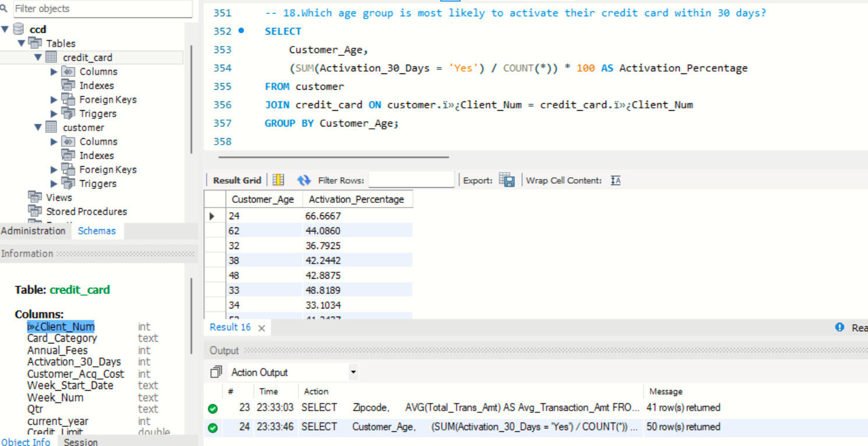This screenshot has width=868, height=446.
Task: Click the Filter Rows input field
Action: click(x=411, y=180)
